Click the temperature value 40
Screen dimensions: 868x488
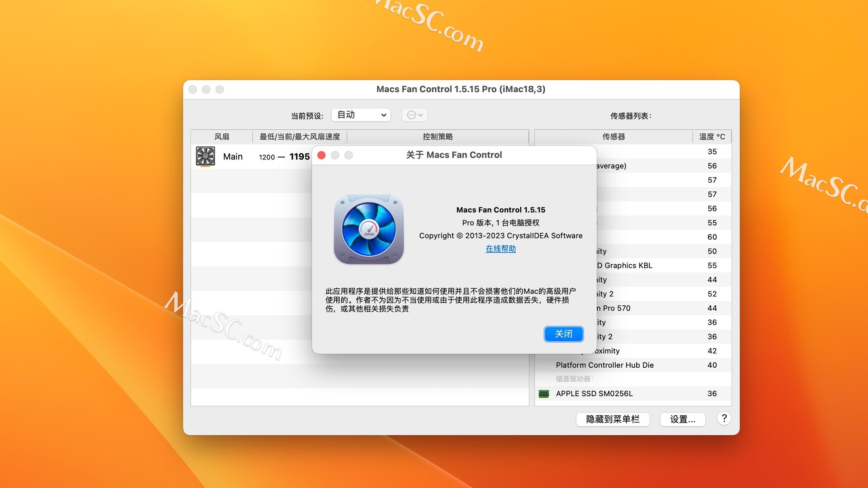click(x=712, y=365)
